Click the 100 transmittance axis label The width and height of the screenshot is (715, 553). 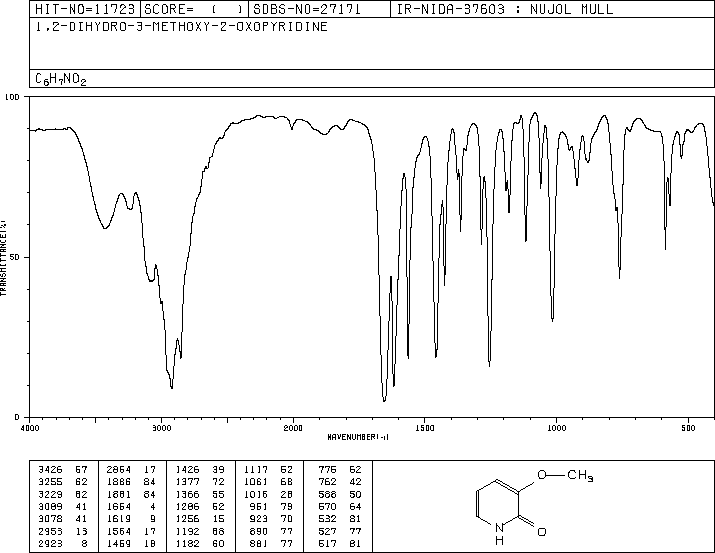(12, 97)
